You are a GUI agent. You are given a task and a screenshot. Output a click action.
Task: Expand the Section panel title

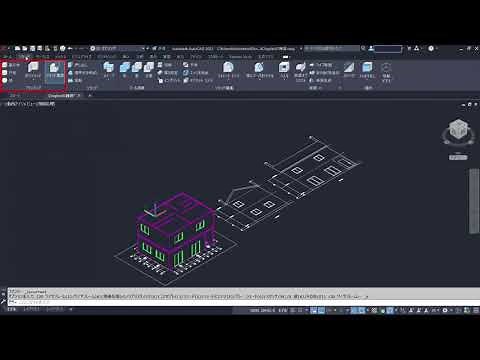(315, 88)
